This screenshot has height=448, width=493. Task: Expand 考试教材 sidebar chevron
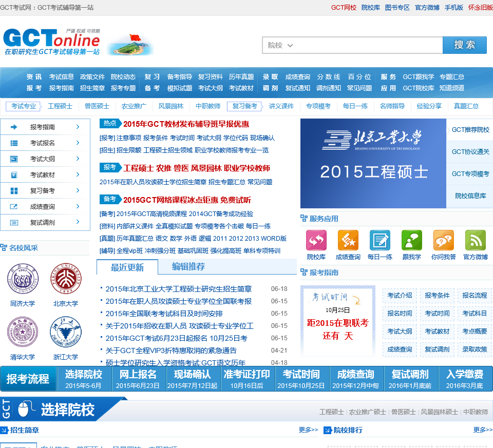(78, 174)
